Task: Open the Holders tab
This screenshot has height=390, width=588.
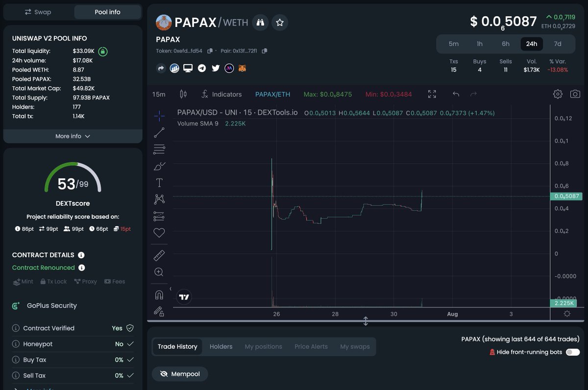Action: (221, 346)
